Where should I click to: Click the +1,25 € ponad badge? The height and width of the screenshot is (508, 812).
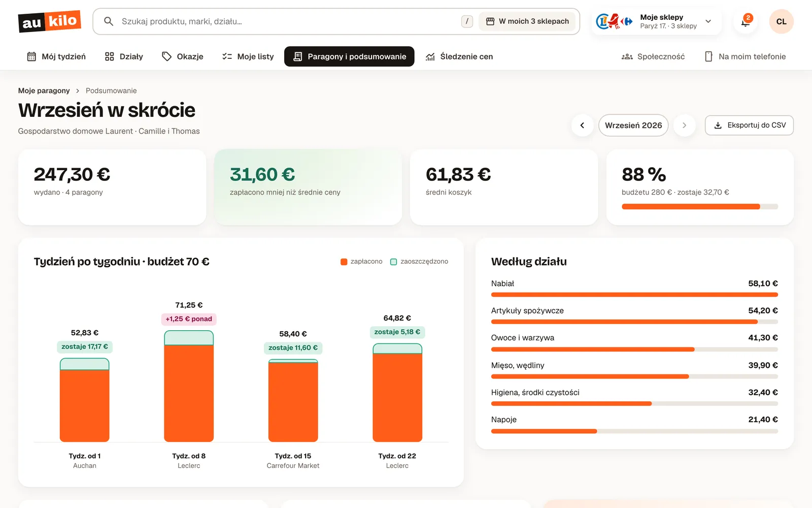[x=189, y=319]
